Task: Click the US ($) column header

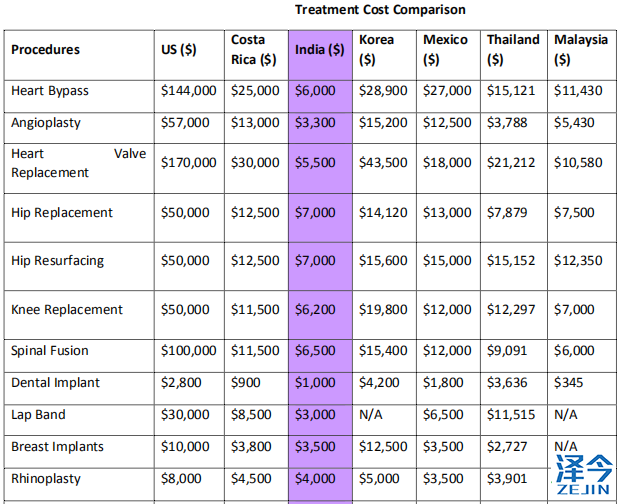Action: 179,50
